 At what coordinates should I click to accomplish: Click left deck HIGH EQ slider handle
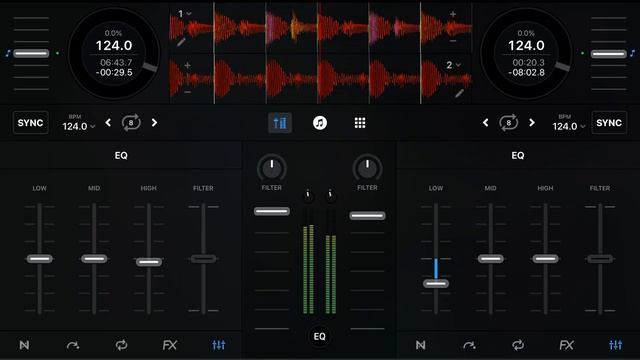(149, 262)
